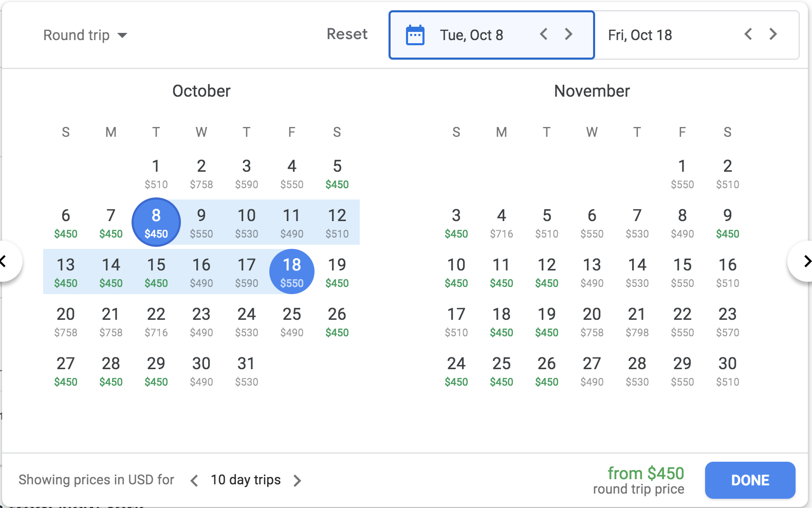The image size is (812, 508).
Task: Pick October 5 priced at $450
Action: [x=337, y=173]
